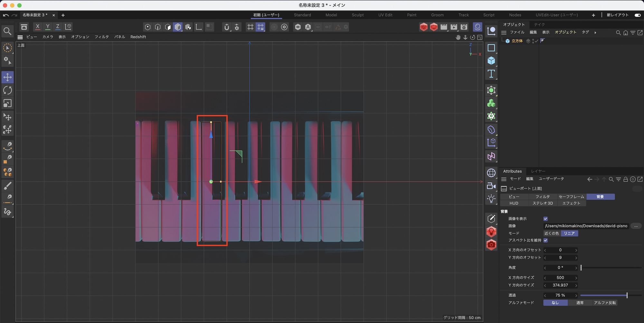
Task: Select the Move tool in left toolbar
Action: (7, 77)
